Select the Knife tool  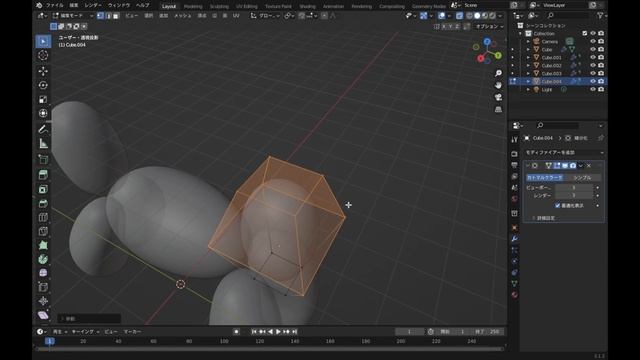[x=43, y=231]
